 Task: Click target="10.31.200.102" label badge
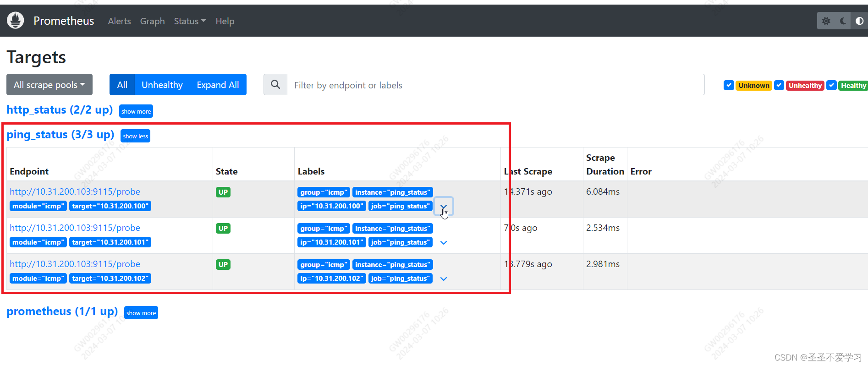110,279
